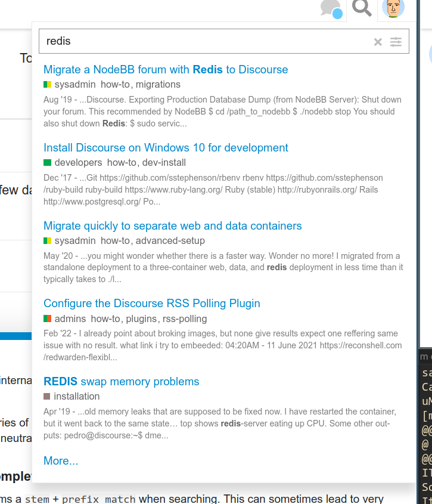The image size is (432, 504).
Task: Click the excerpt starting 'May '20 - ...you might wonder'
Action: tap(223, 267)
